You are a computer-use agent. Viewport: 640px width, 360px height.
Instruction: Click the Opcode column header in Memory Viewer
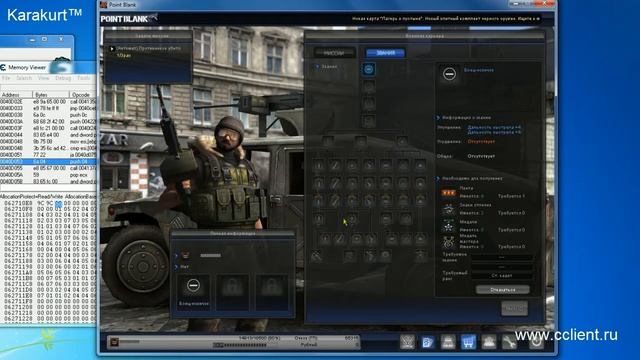83,94
